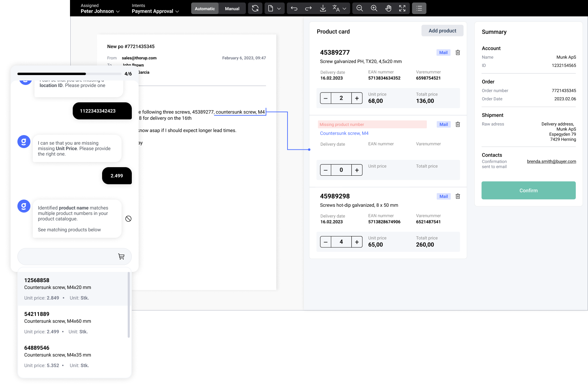
Task: Click the refresh icon in toolbar
Action: (x=255, y=9)
